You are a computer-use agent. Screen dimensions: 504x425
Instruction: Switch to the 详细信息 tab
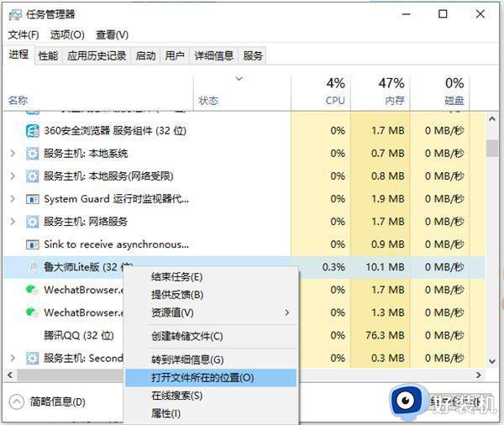click(214, 56)
